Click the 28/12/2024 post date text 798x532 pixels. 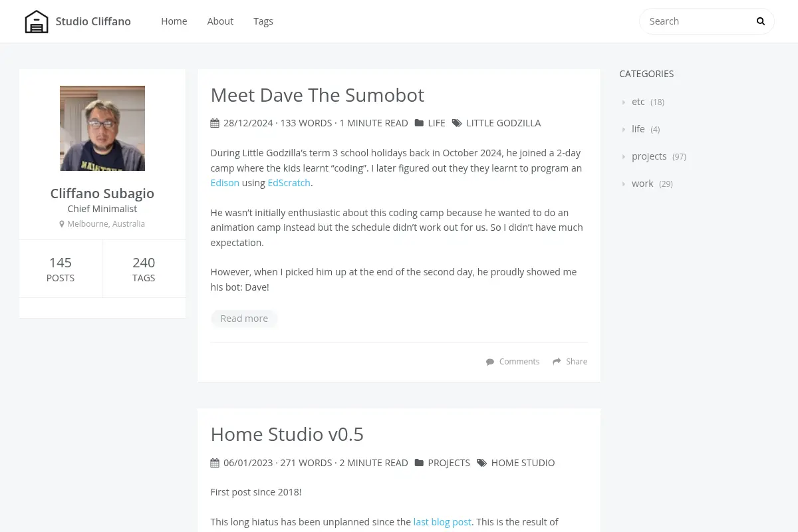point(248,123)
